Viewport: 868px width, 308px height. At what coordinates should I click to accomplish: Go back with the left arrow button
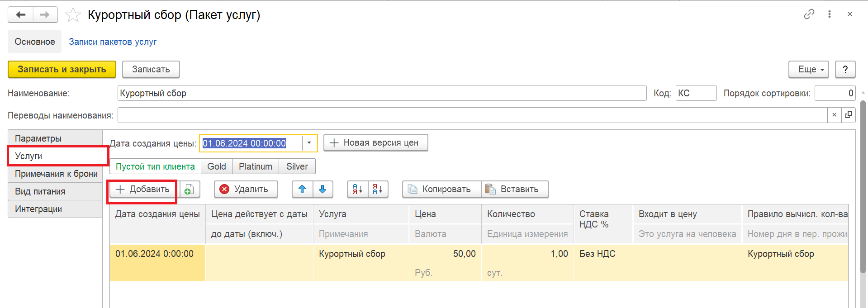point(21,15)
